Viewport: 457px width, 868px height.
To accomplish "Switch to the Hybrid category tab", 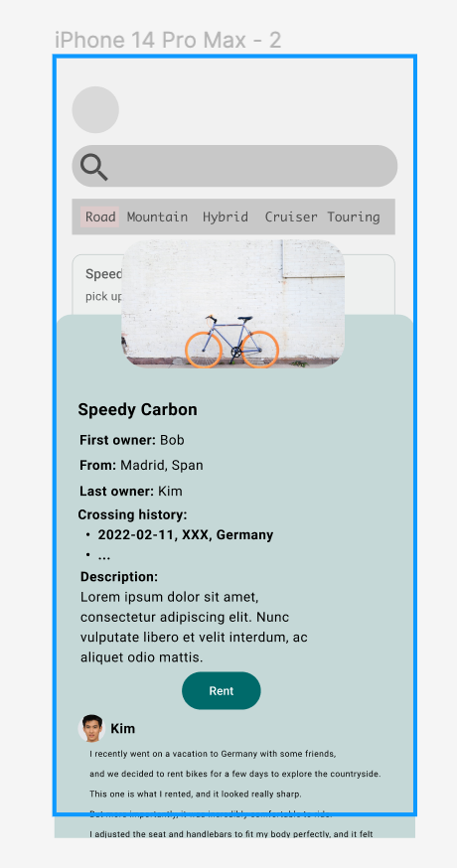I will tap(225, 217).
